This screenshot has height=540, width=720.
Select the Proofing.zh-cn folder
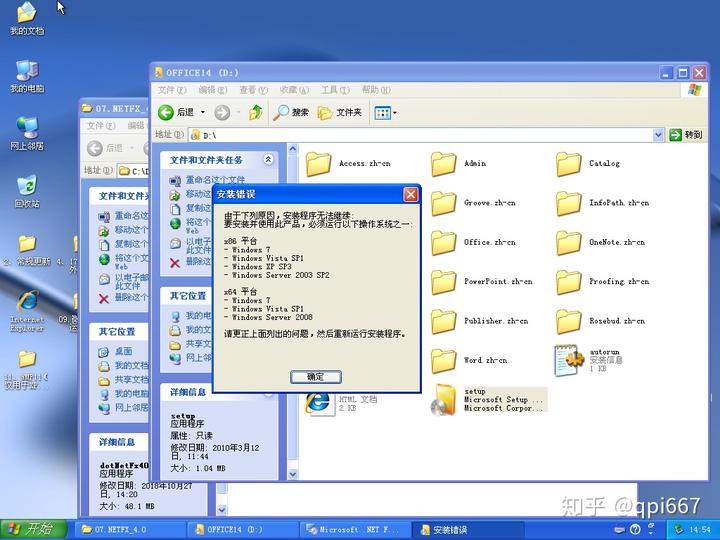pos(603,282)
